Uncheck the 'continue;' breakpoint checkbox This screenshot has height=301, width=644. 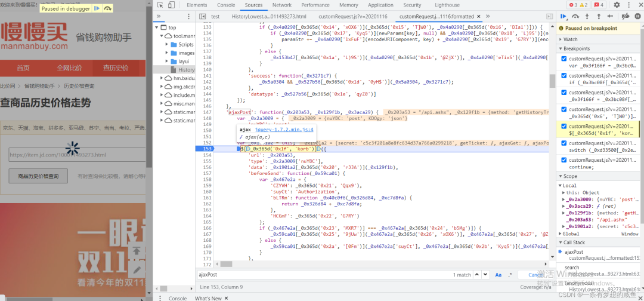pos(564,160)
